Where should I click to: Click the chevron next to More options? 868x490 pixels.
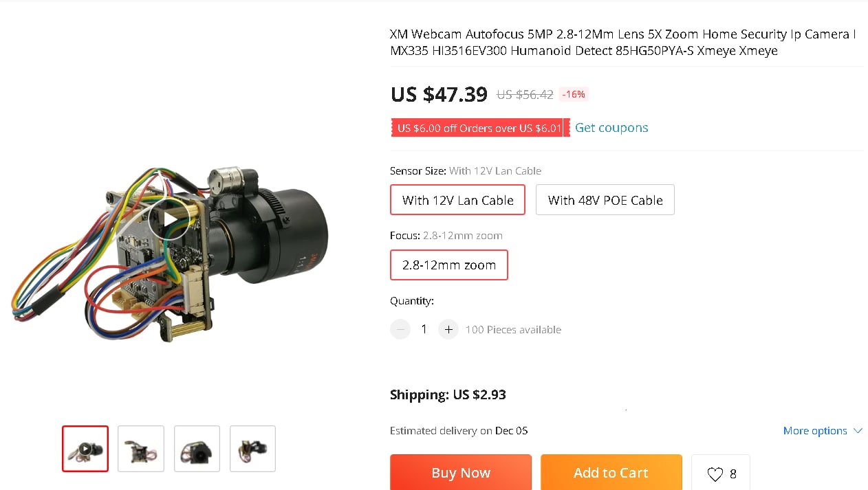(x=858, y=431)
